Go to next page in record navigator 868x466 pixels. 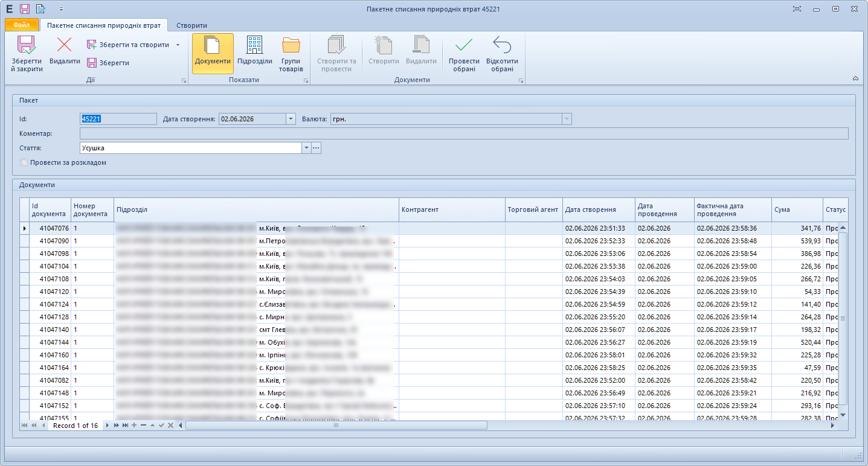[x=116, y=426]
